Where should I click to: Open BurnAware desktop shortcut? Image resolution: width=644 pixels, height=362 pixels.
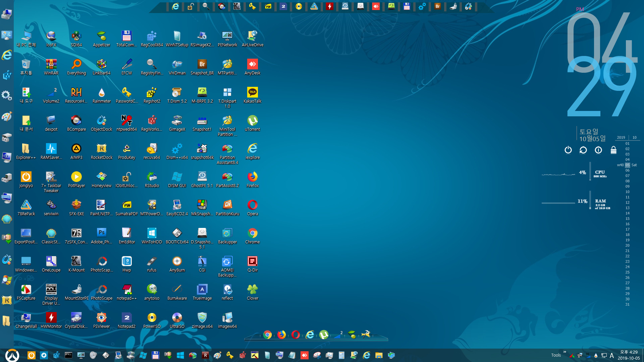[177, 292]
